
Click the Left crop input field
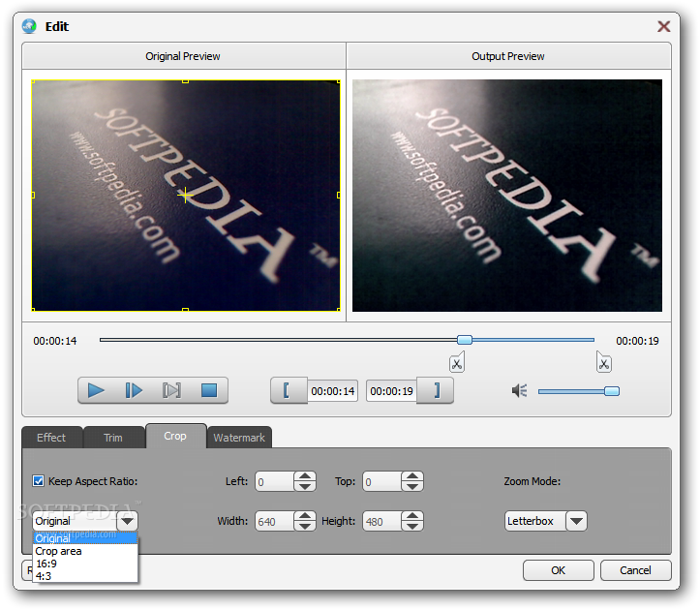pyautogui.click(x=275, y=481)
